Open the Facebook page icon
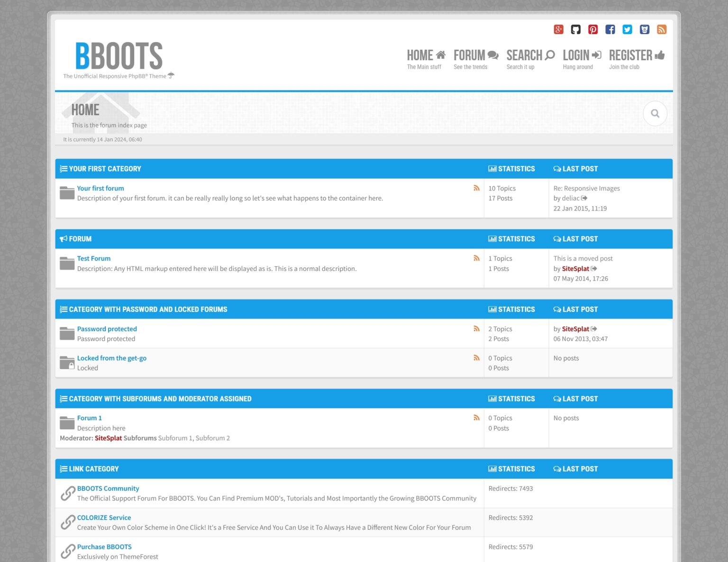Viewport: 728px width, 562px height. [610, 29]
